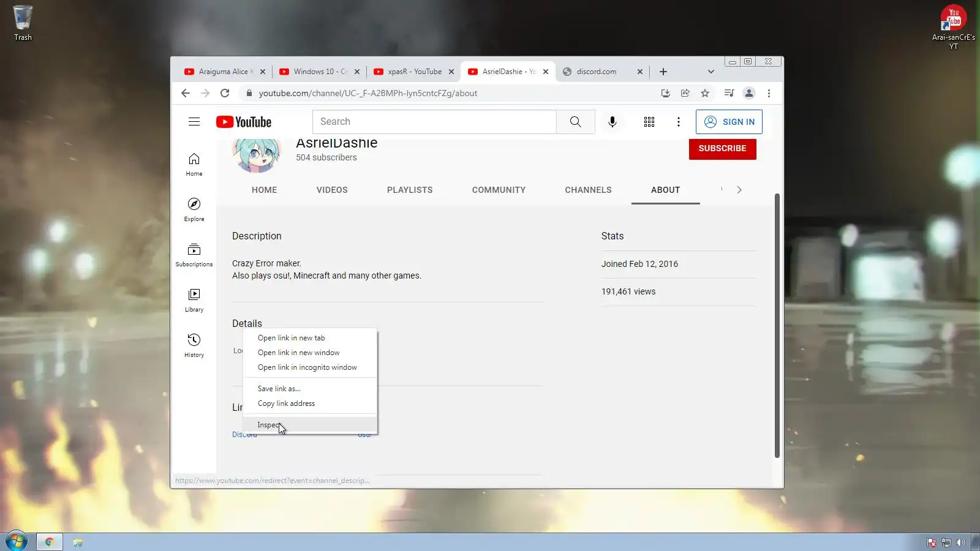Choose Open link in new tab

(x=310, y=338)
